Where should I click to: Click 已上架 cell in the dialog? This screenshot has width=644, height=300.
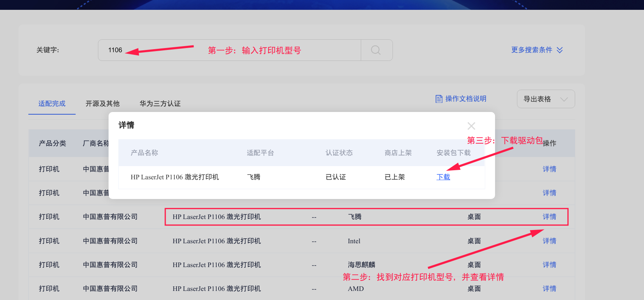[x=395, y=177]
